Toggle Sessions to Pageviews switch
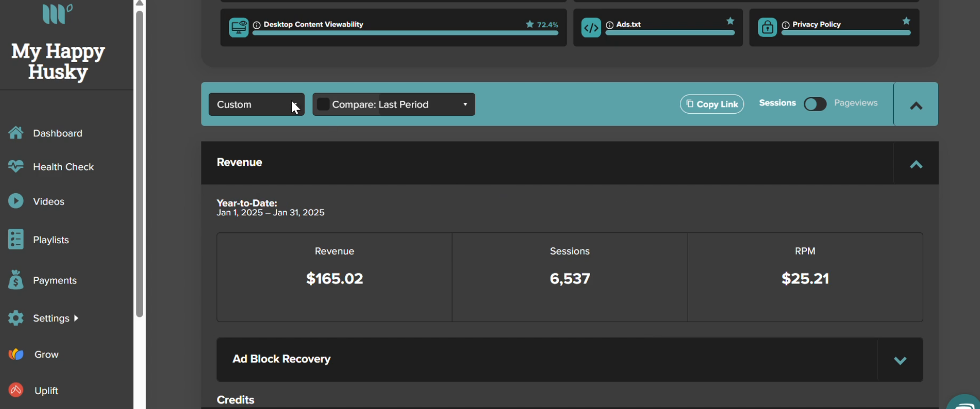Viewport: 980px width, 409px height. (815, 104)
